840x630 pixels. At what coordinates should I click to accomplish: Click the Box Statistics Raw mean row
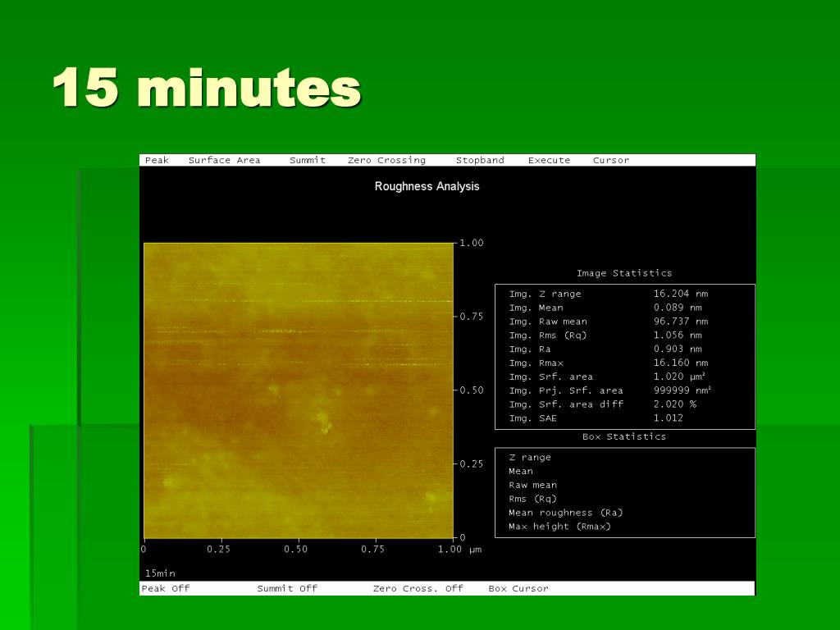533,486
